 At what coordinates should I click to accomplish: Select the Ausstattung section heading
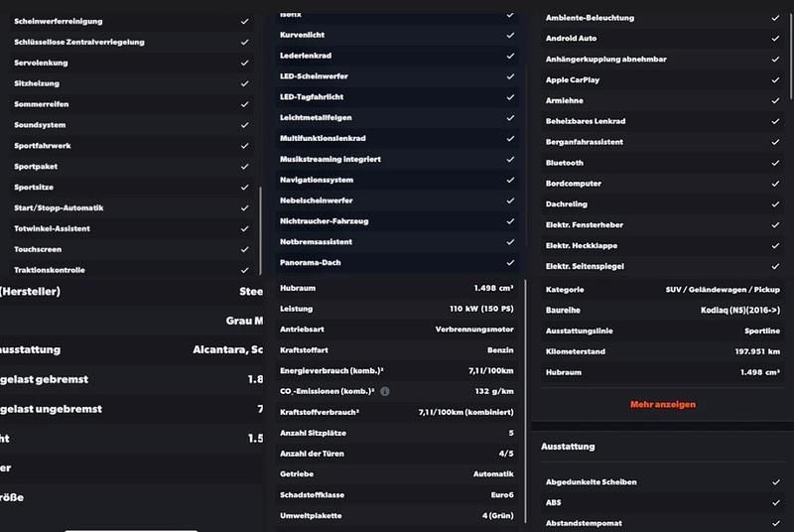pyautogui.click(x=569, y=448)
